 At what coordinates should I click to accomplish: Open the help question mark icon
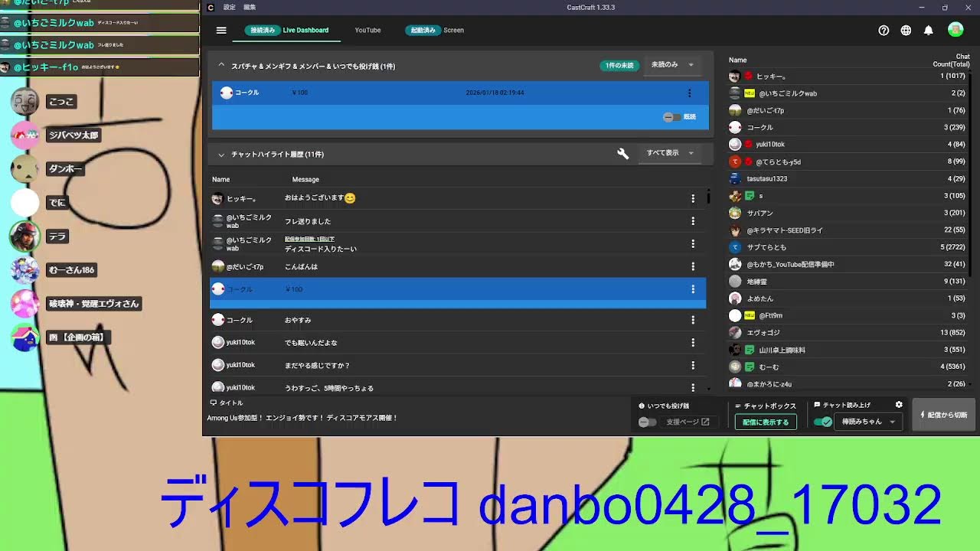pos(884,31)
